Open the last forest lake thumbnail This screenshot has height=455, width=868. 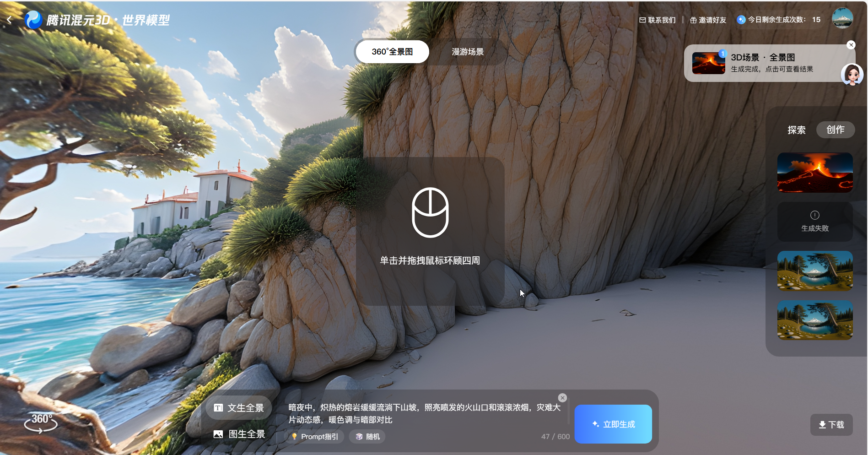click(815, 320)
